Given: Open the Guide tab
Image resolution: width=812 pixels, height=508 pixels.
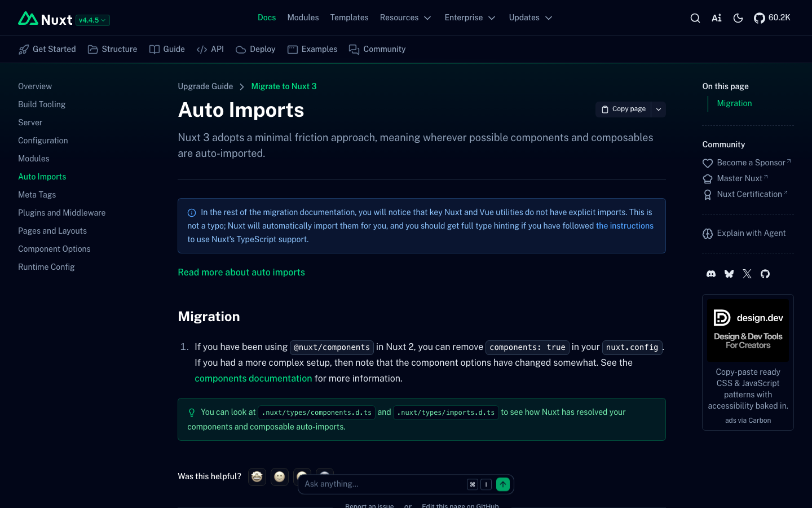Looking at the screenshot, I should 167,49.
